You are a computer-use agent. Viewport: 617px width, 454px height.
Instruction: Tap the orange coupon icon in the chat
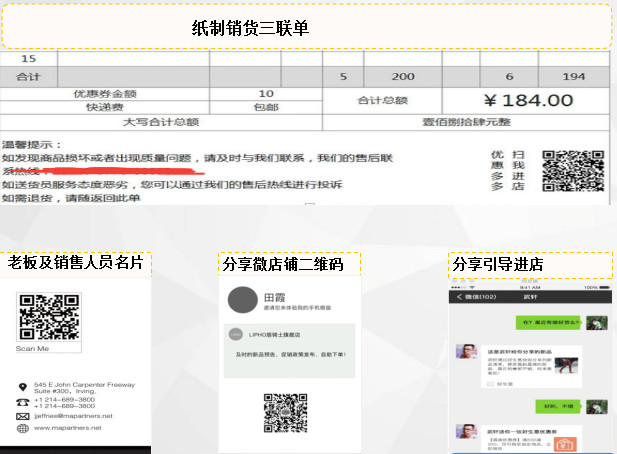(565, 444)
